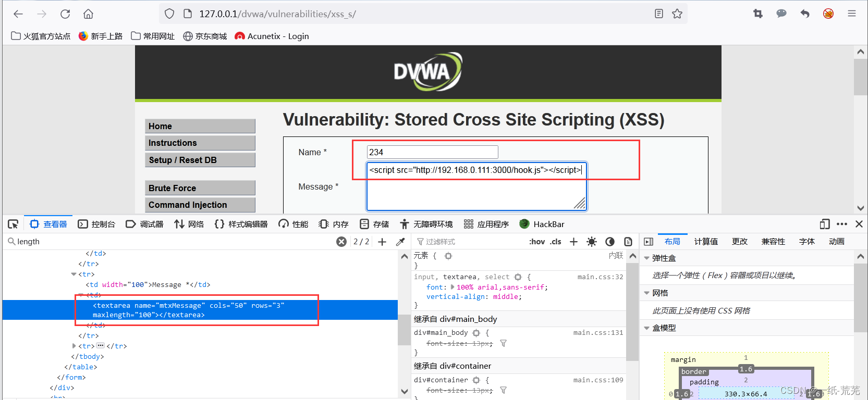
Task: Select the gear beside div#main_body selector
Action: [x=476, y=333]
